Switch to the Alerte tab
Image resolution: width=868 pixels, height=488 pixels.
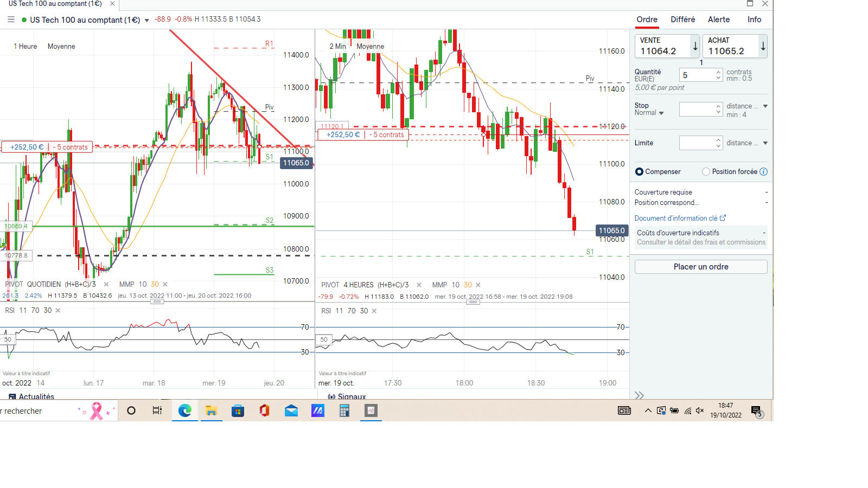tap(719, 20)
